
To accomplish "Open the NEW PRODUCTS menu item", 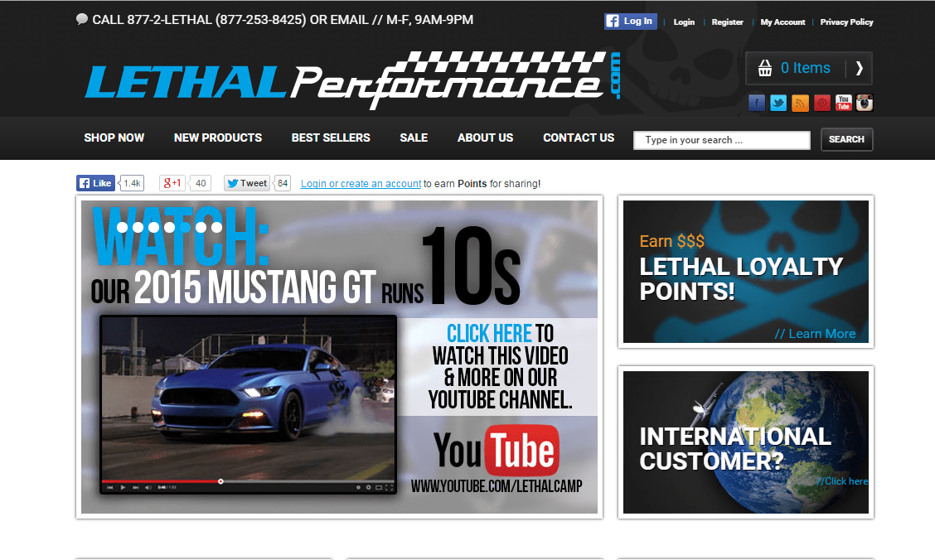I will pyautogui.click(x=218, y=138).
